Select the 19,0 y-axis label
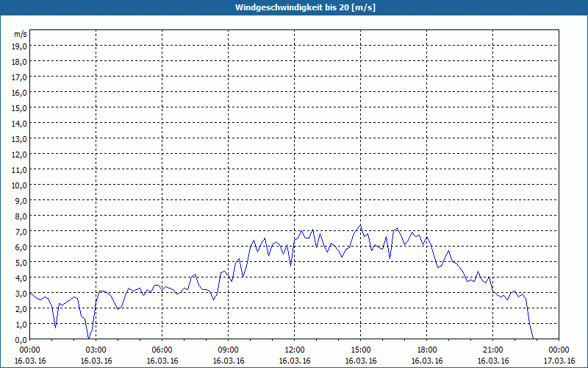The height and width of the screenshot is (368, 588). [x=21, y=46]
